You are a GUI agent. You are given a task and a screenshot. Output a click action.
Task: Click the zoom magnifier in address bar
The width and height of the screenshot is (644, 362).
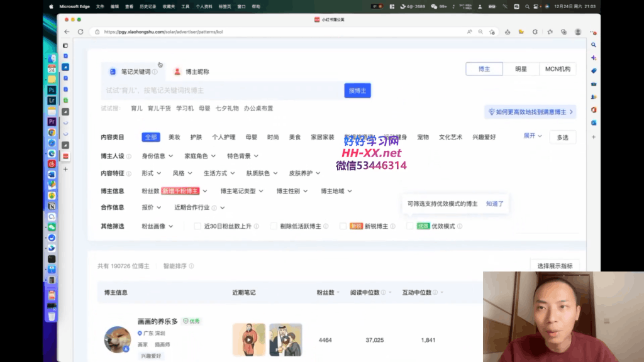click(480, 31)
